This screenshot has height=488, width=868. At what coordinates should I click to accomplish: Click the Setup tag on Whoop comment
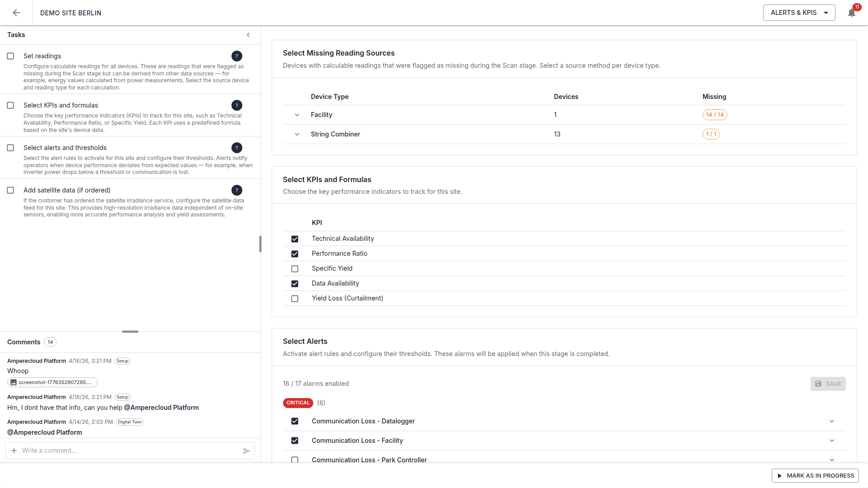pyautogui.click(x=123, y=361)
